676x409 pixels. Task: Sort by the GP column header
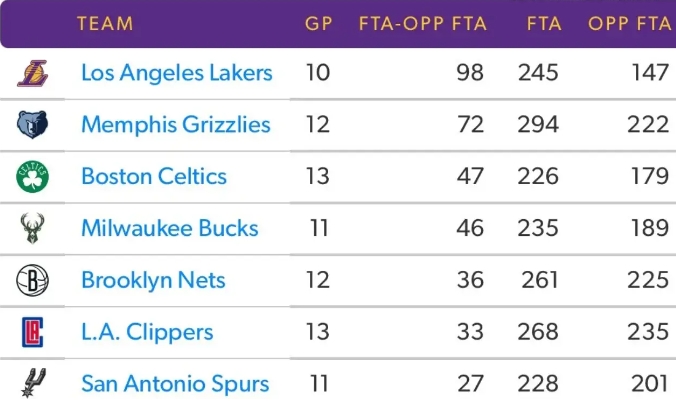pos(318,24)
